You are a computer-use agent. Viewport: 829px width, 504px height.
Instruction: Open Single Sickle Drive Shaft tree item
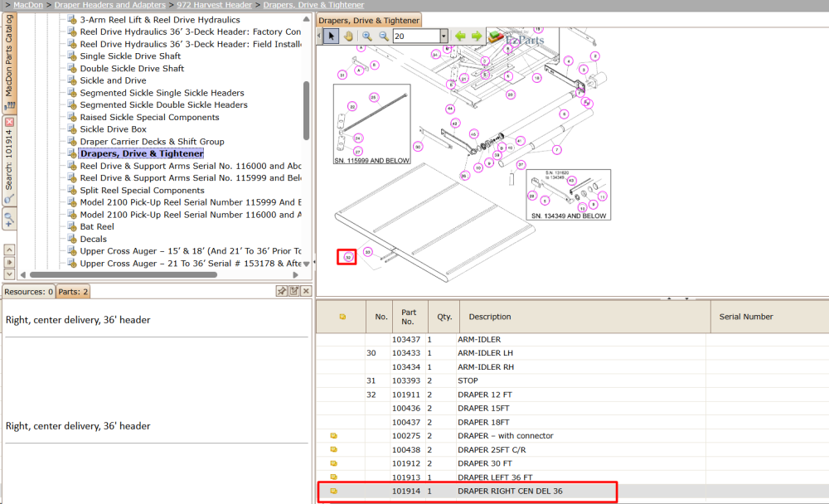point(130,56)
